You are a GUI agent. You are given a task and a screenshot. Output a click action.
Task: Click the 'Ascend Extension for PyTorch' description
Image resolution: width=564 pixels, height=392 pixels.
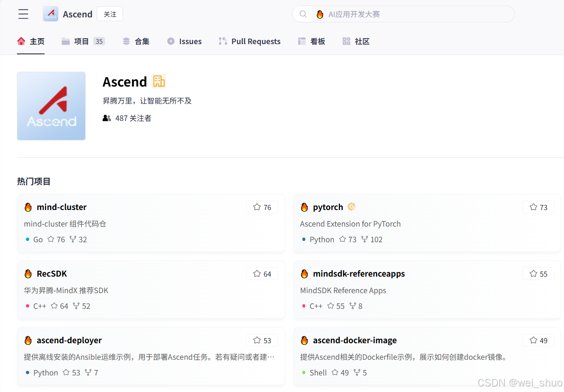coord(350,224)
